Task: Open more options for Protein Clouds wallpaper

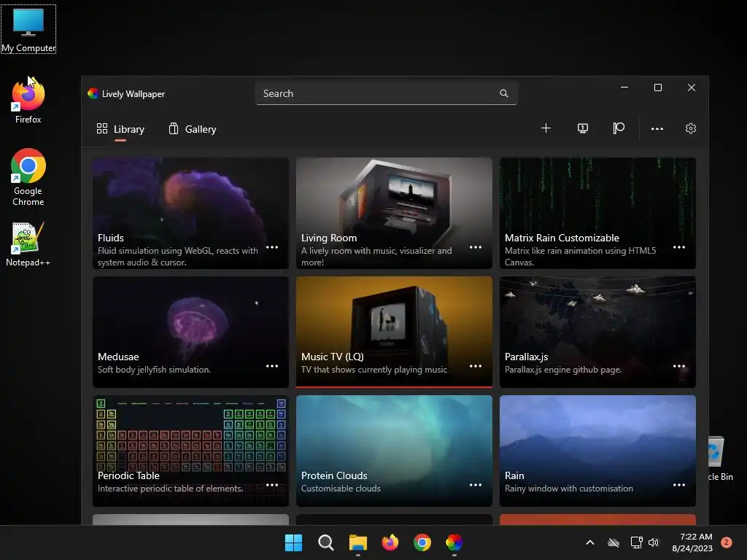Action: [476, 485]
